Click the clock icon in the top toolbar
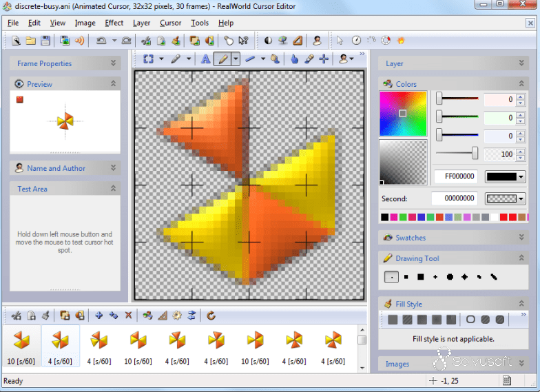 pyautogui.click(x=356, y=41)
